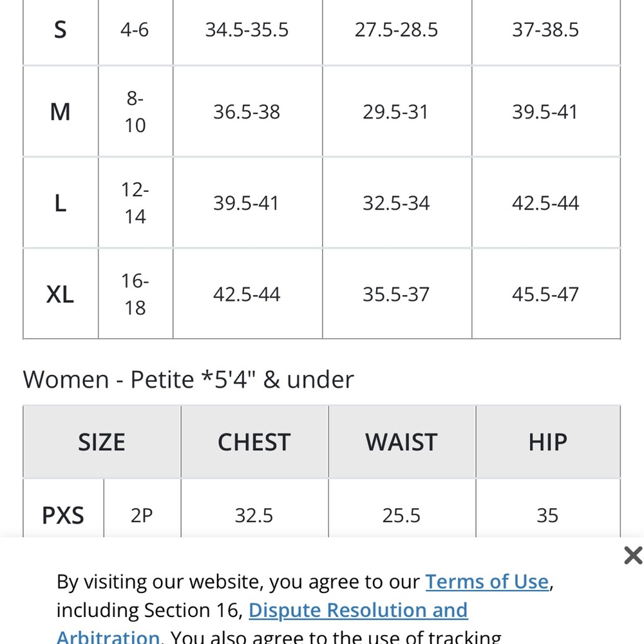Select the S size row label

[61, 30]
